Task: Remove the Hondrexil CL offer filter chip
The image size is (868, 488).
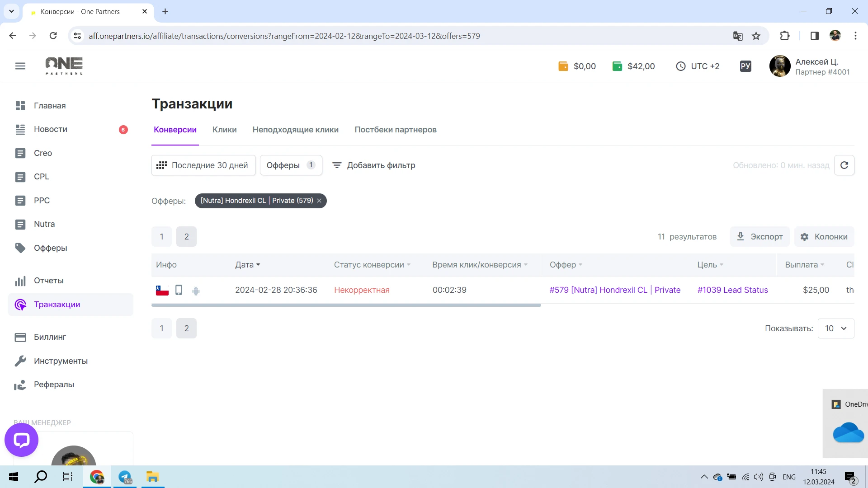Action: click(319, 201)
